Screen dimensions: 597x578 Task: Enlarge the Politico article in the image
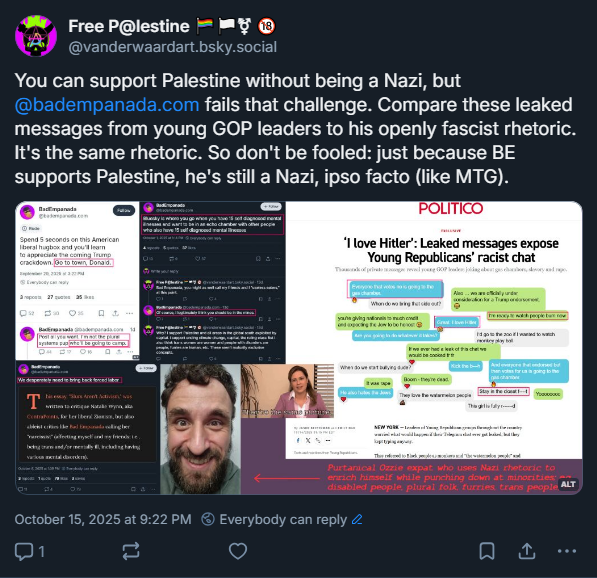tap(434, 330)
